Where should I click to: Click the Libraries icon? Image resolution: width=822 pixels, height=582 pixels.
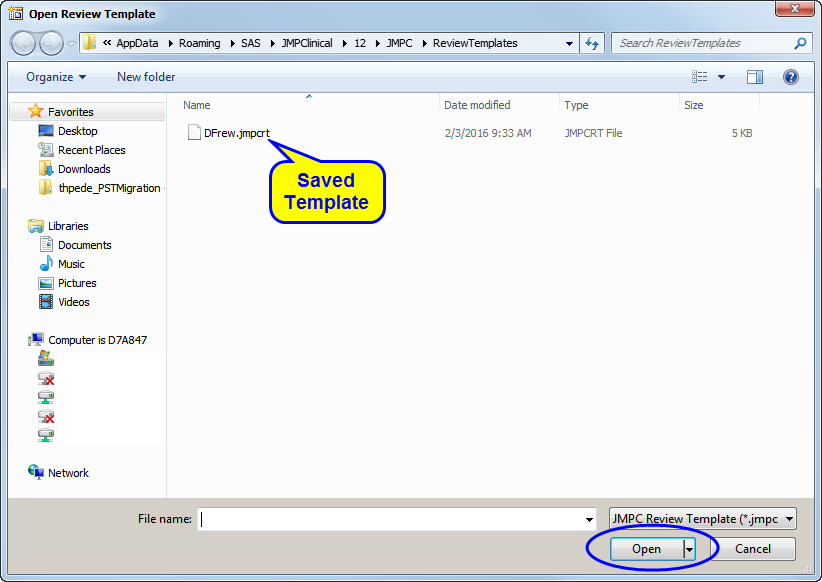point(36,225)
